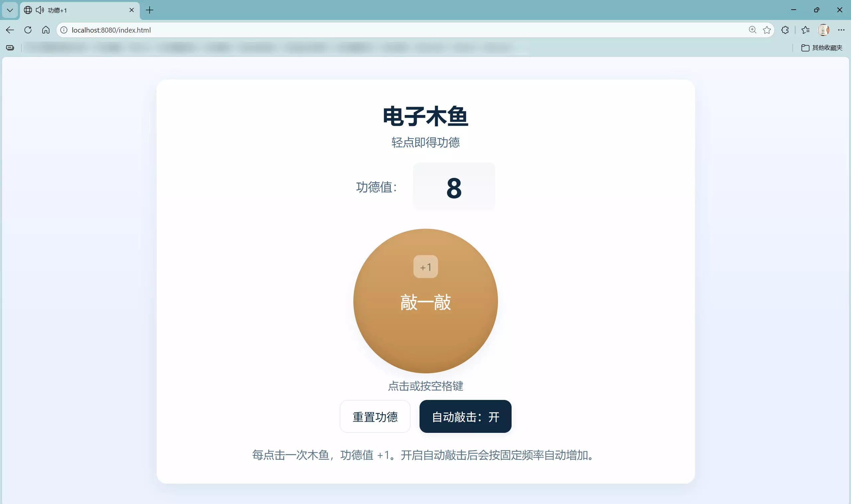
Task: Expand the tab search dropdown chevron
Action: (x=10, y=10)
